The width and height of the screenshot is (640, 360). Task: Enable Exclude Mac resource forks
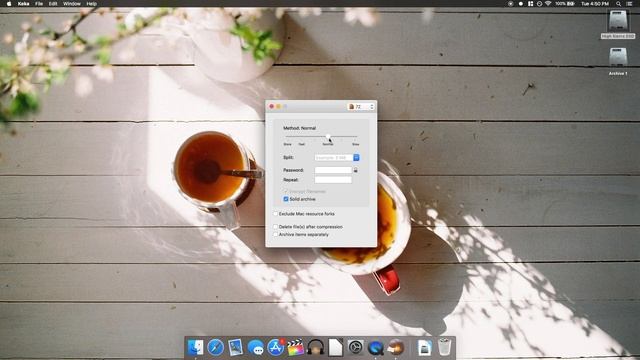[x=276, y=214]
